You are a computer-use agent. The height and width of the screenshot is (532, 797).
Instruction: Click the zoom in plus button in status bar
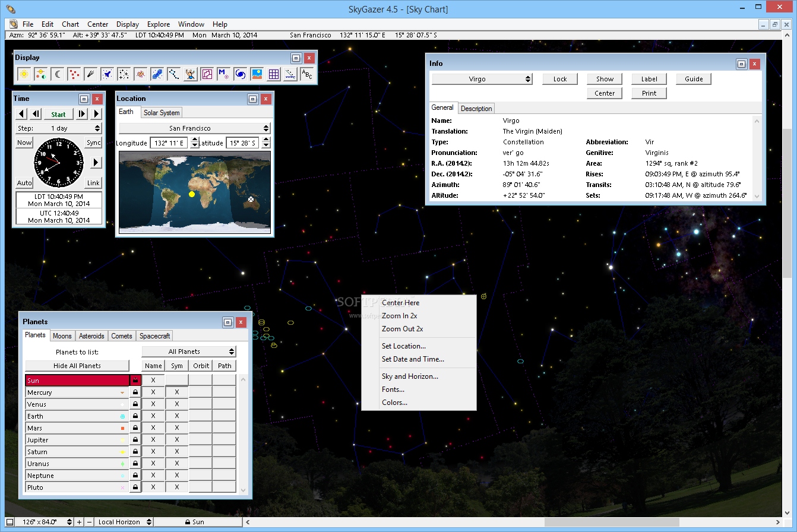80,522
